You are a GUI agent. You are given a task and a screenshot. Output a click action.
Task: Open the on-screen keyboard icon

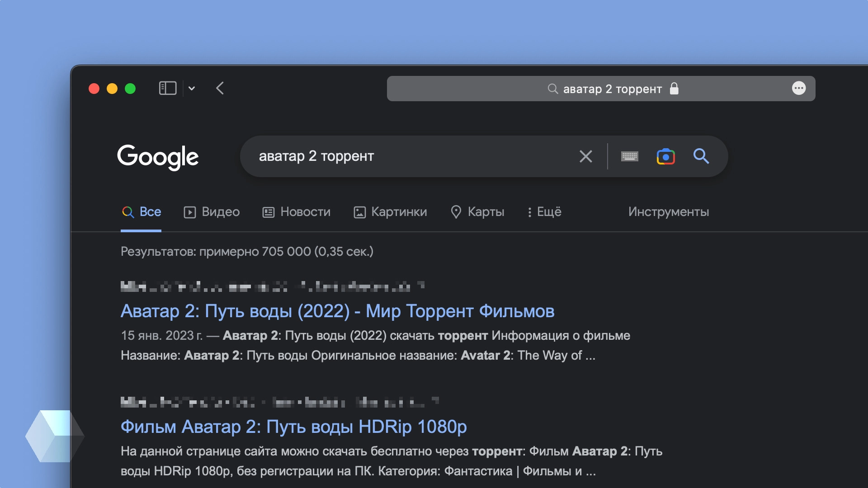pos(630,156)
